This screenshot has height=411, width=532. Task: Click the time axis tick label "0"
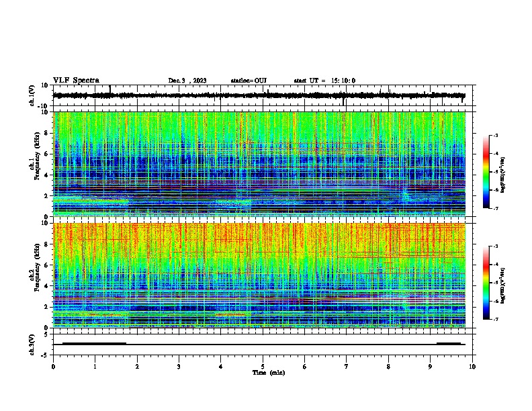point(53,367)
